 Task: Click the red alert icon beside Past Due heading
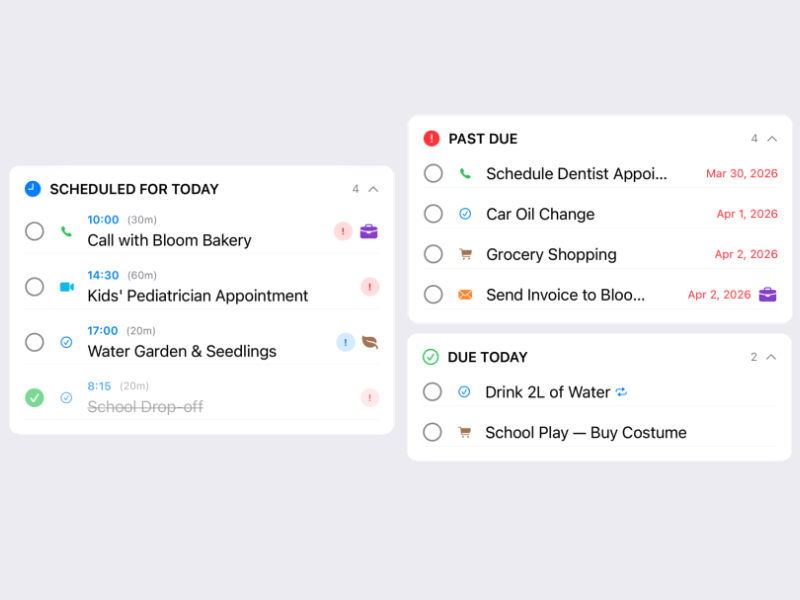pyautogui.click(x=431, y=138)
